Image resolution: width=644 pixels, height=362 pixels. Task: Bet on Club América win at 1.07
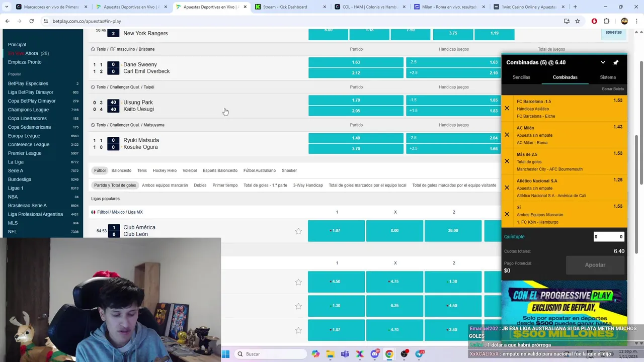click(336, 231)
